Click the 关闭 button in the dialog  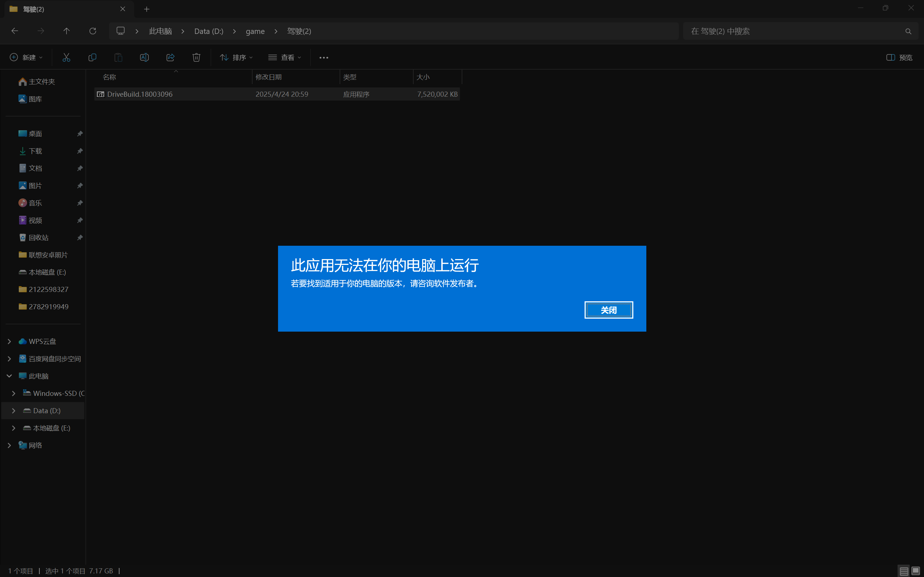pyautogui.click(x=609, y=310)
